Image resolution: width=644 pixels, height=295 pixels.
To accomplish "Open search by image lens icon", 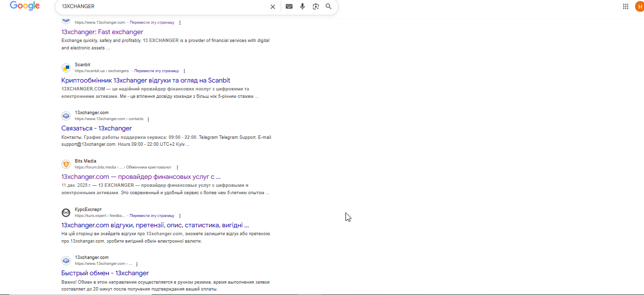I will click(316, 6).
